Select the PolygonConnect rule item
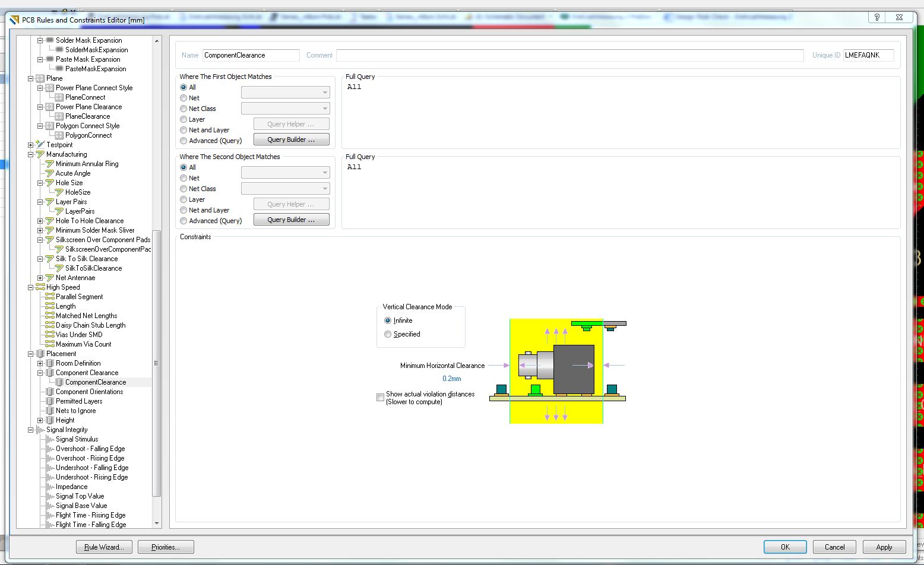 pyautogui.click(x=88, y=135)
